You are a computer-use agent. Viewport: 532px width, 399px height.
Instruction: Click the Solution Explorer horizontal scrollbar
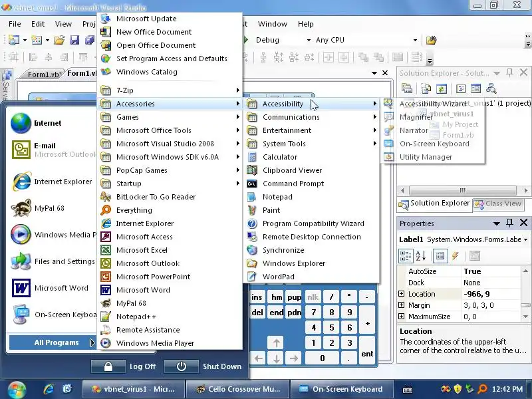pos(463,190)
